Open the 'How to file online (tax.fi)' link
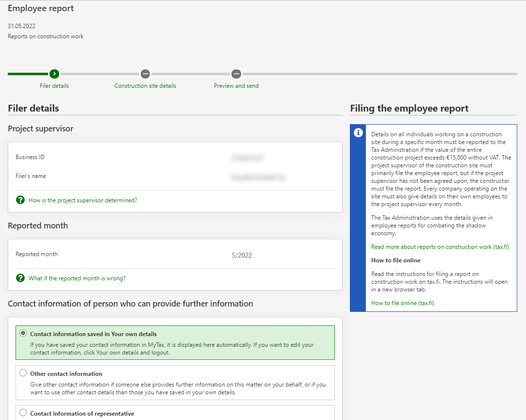Image resolution: width=526 pixels, height=420 pixels. point(402,303)
